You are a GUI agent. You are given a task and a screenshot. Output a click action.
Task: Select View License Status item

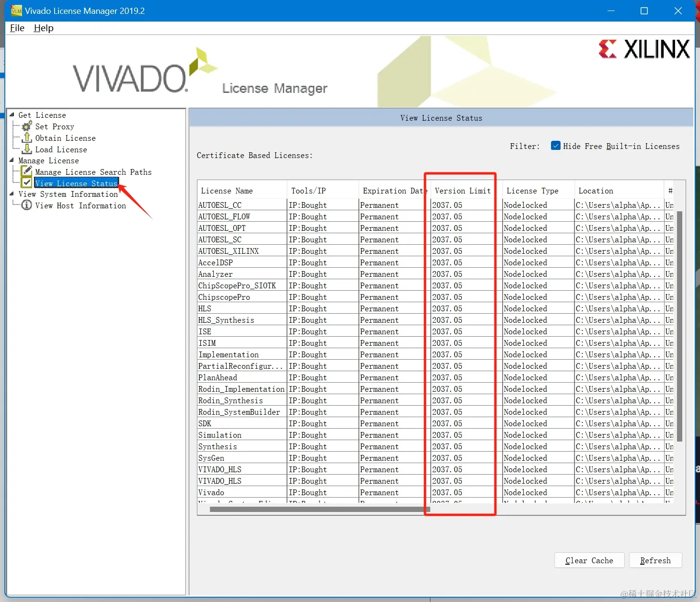[x=76, y=183]
